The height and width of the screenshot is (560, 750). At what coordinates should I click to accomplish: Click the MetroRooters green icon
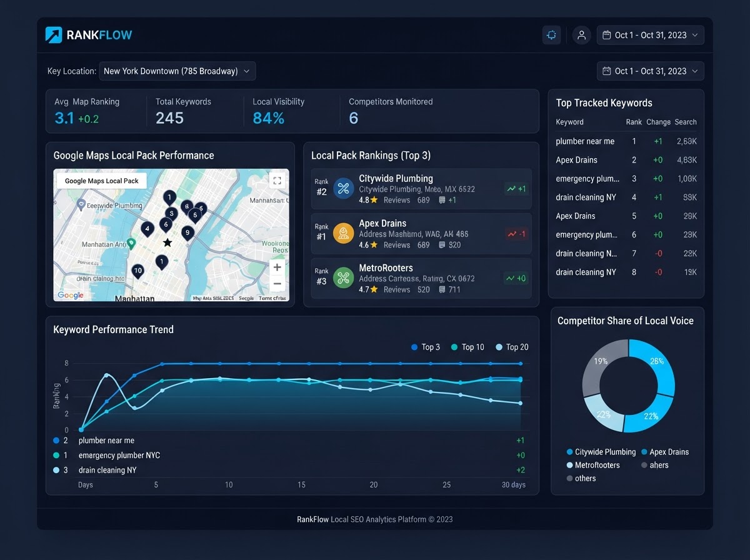[x=343, y=277]
